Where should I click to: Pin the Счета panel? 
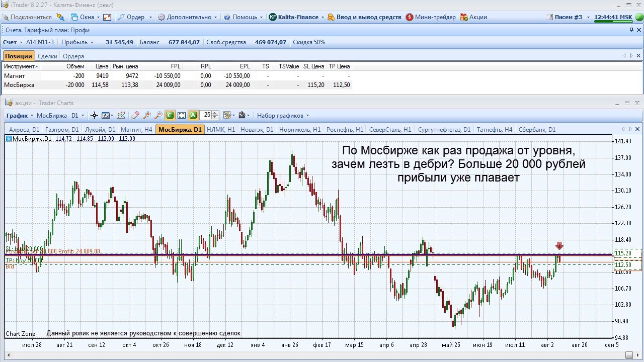point(632,30)
